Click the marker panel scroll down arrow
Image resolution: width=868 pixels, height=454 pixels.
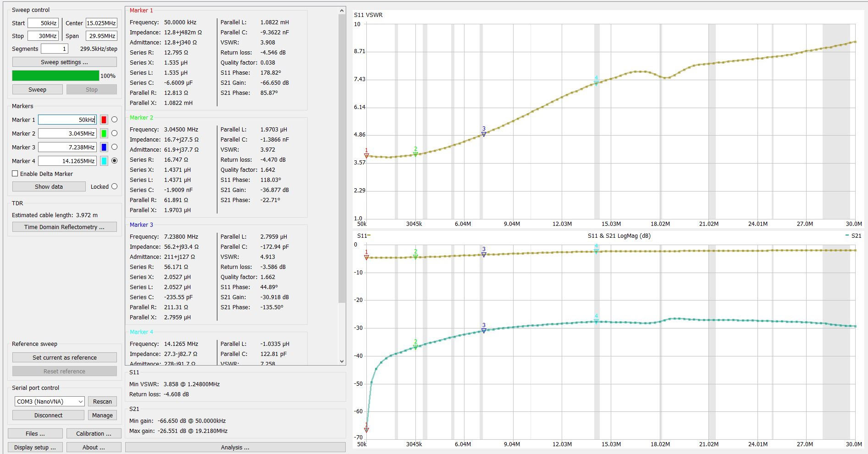[342, 361]
